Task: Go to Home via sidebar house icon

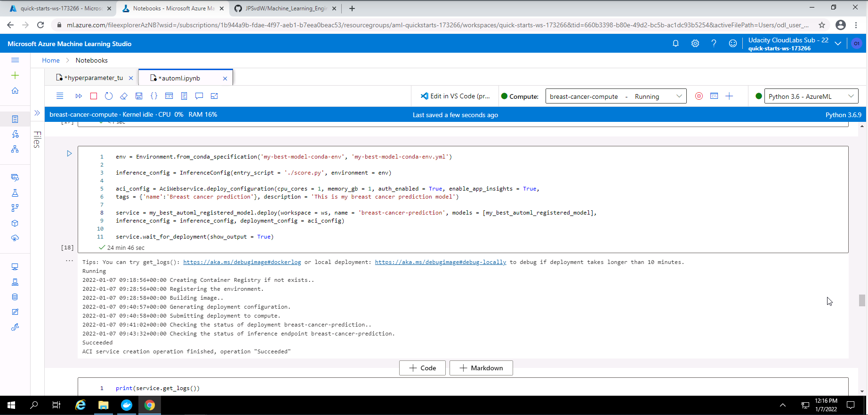Action: coord(15,90)
